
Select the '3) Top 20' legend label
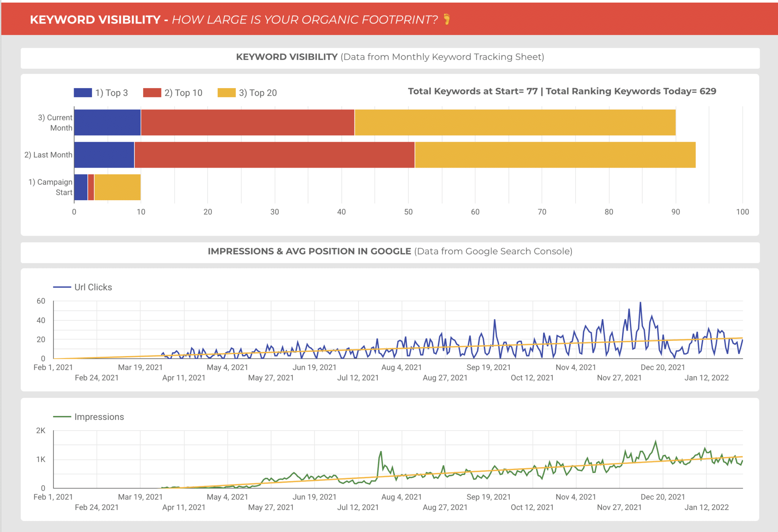point(258,93)
